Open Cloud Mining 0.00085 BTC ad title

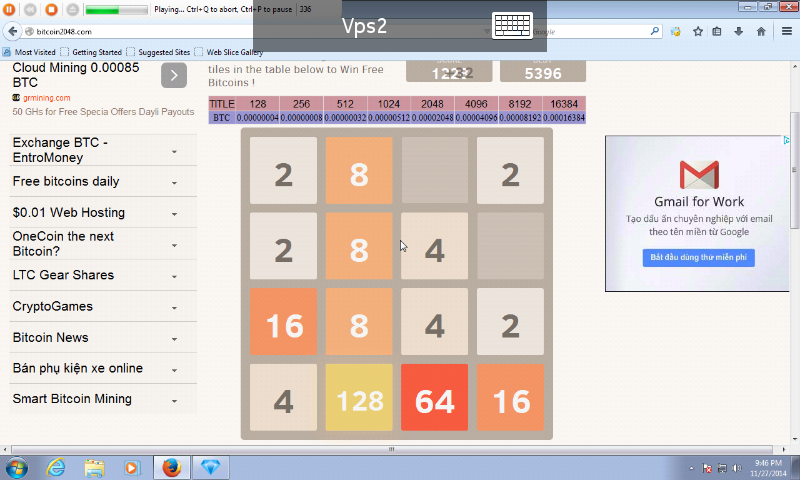coord(76,75)
